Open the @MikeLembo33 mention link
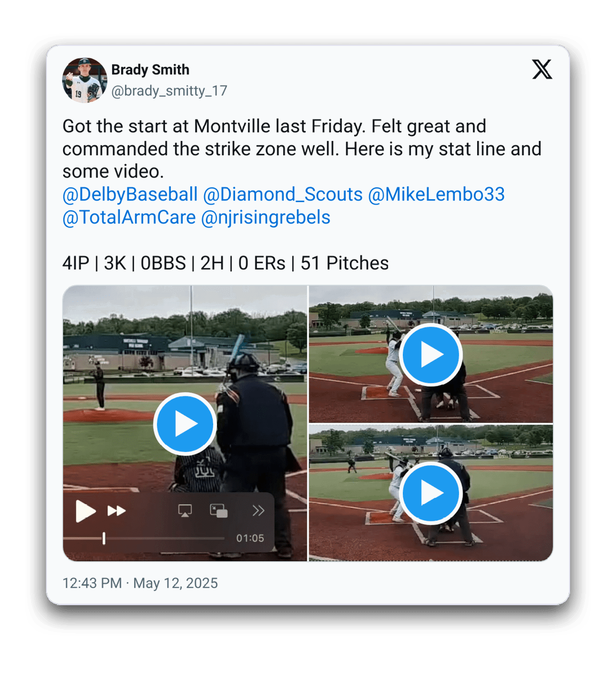 (x=436, y=194)
